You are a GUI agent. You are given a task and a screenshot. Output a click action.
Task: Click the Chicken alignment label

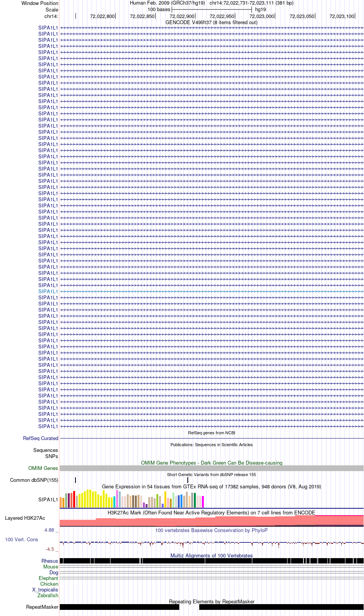tap(49, 584)
